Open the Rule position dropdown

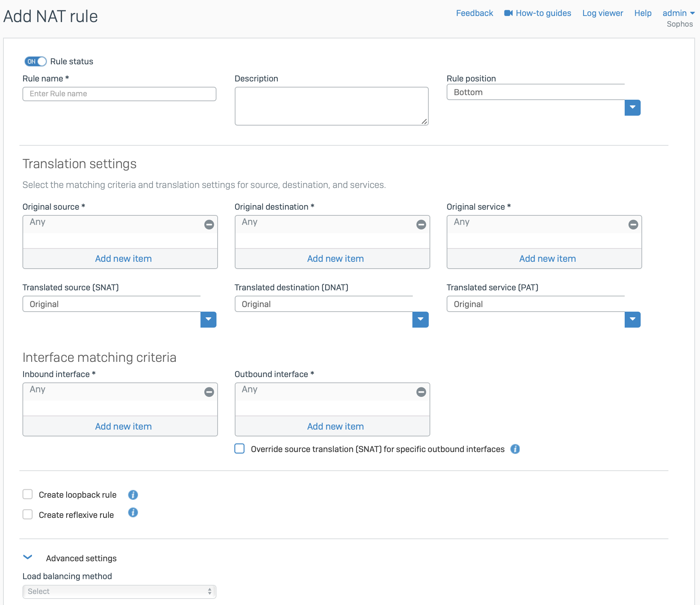pos(632,107)
